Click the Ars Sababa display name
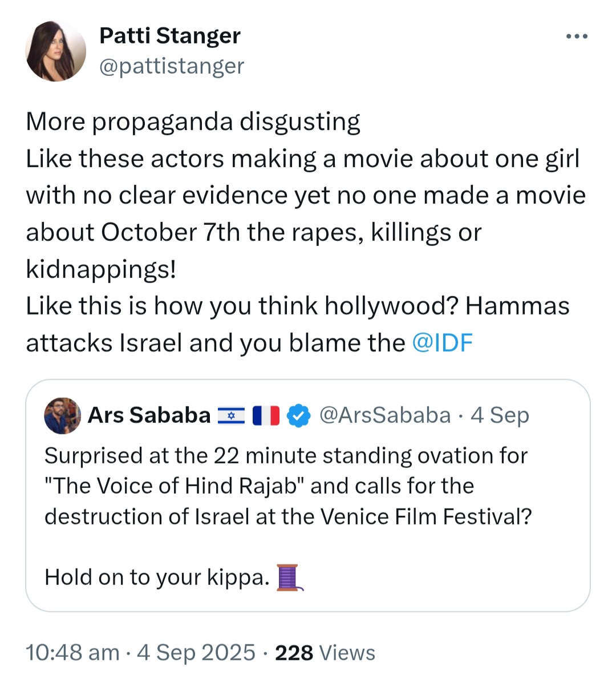Screen dimensions: 616x682 pyautogui.click(x=149, y=415)
